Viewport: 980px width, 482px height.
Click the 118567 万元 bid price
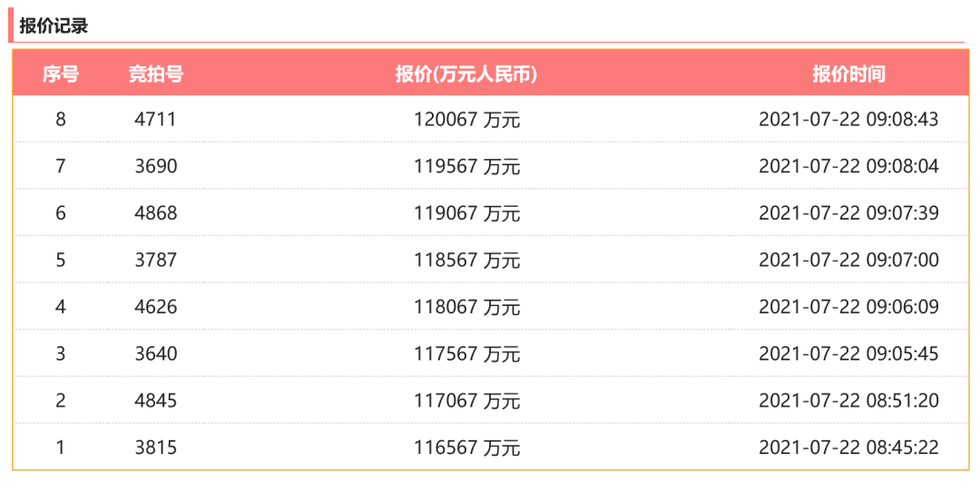pyautogui.click(x=466, y=261)
